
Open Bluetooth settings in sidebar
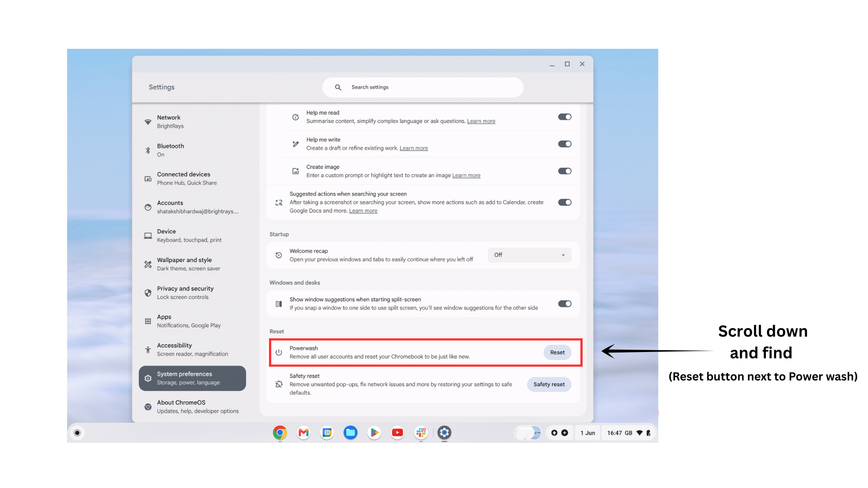pyautogui.click(x=192, y=150)
